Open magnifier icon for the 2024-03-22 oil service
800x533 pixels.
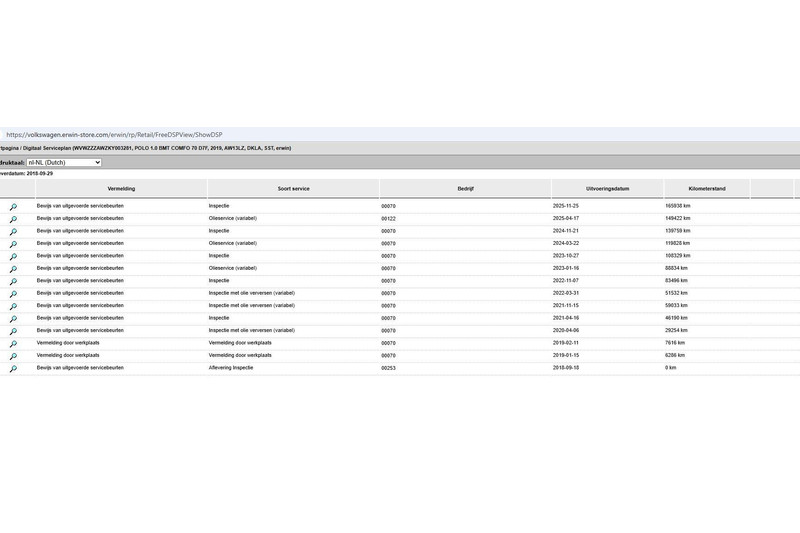pos(14,244)
